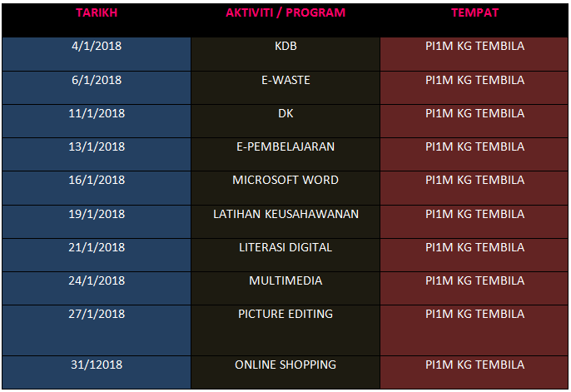Click the ONLINE SHOPPING activity cell

tap(285, 365)
